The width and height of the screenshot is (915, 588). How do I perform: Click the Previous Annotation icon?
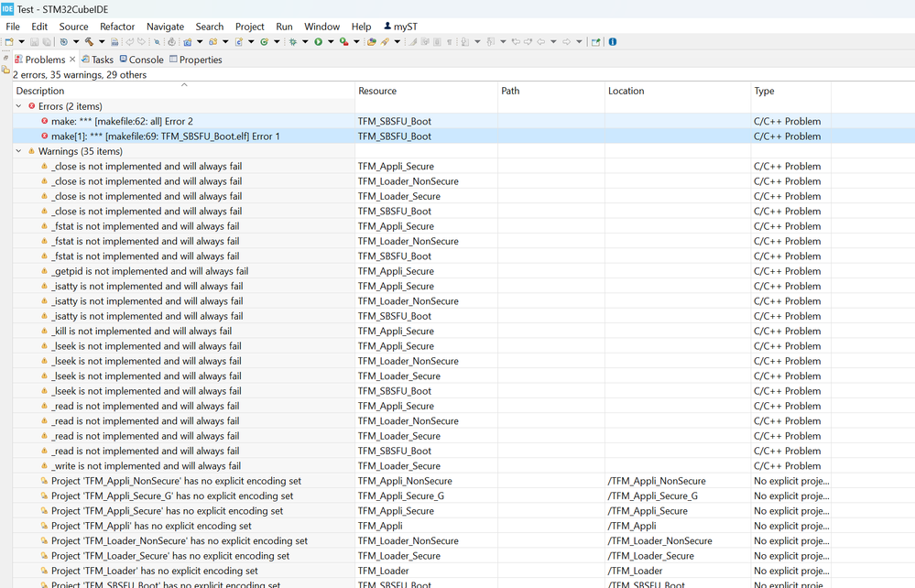[490, 42]
